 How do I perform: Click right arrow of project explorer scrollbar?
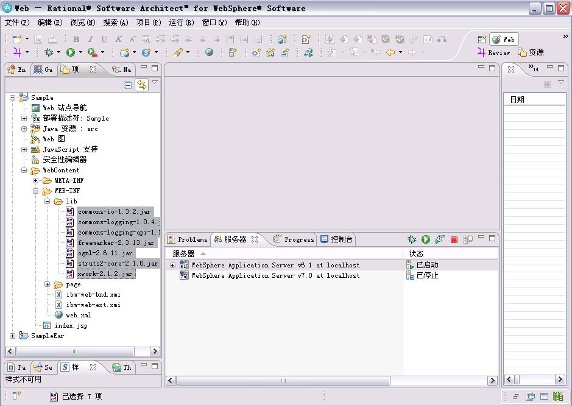pos(155,351)
